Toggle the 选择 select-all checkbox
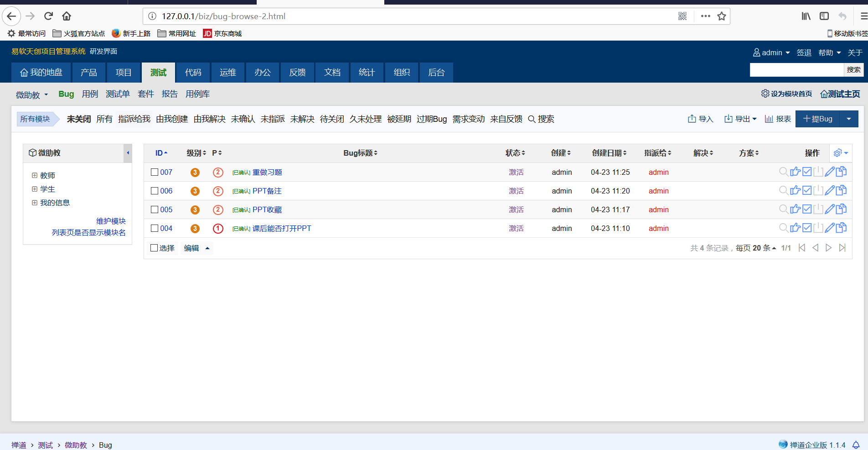 coord(154,248)
